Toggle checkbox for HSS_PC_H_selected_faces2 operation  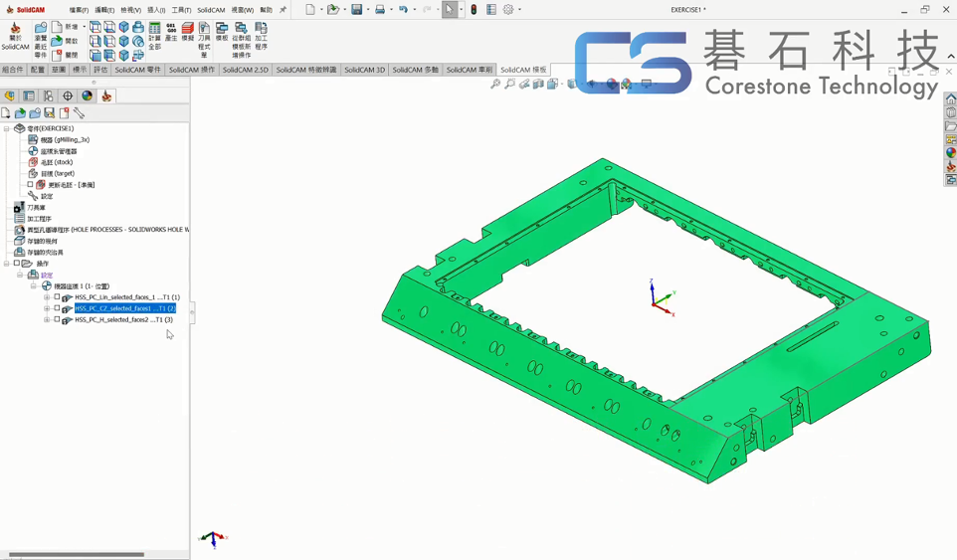(57, 320)
